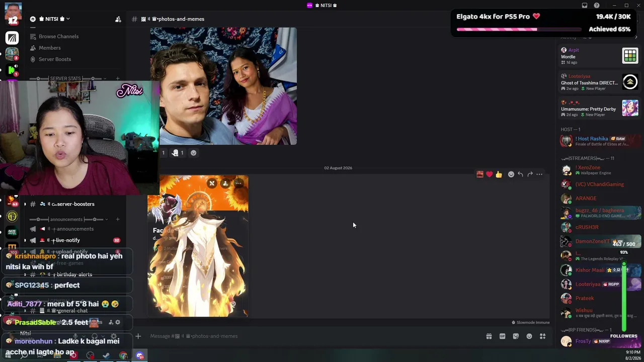Open the server icon with badge 3
644x362 pixels.
tap(12, 53)
